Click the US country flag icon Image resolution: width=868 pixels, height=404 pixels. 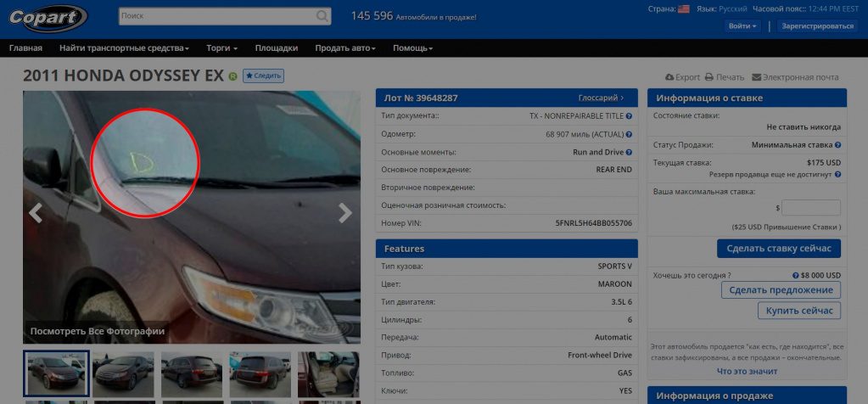click(684, 8)
